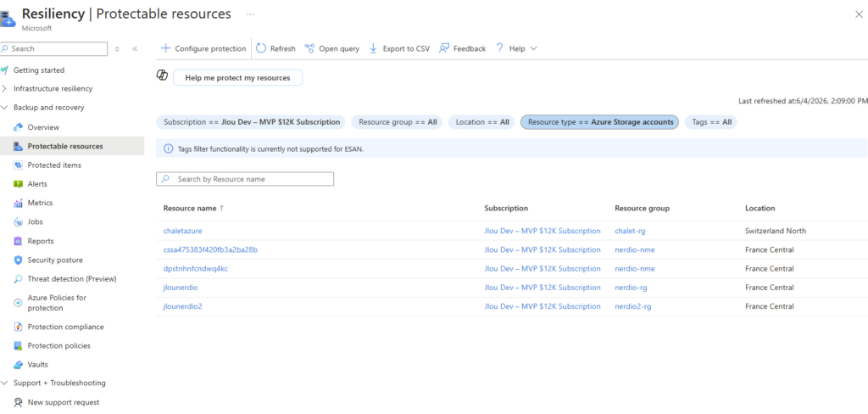The width and height of the screenshot is (868, 414).
Task: Click the Open query graph icon
Action: coord(309,48)
